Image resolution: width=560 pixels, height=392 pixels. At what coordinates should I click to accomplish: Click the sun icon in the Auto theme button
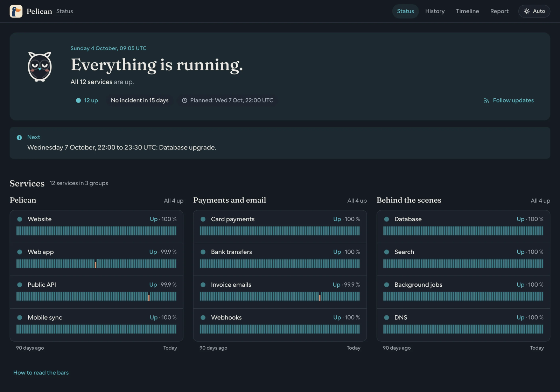click(526, 11)
